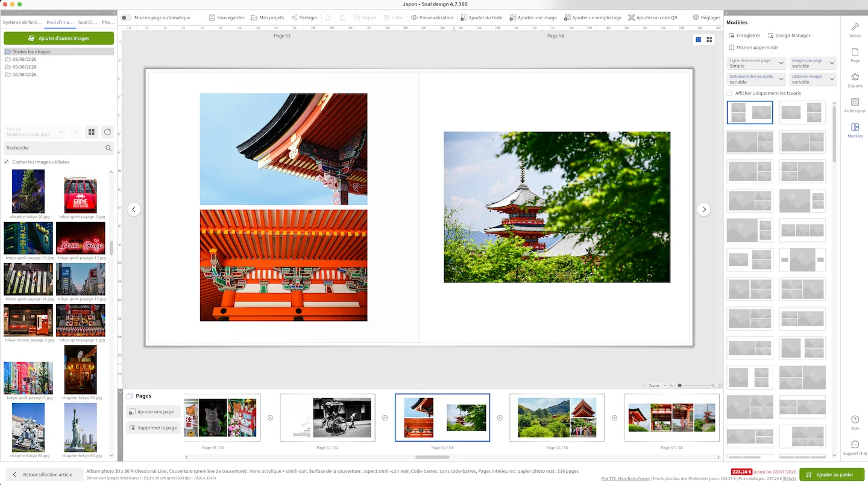The height and width of the screenshot is (485, 868).
Task: Switch to Système de fichiers tab
Action: (x=22, y=22)
